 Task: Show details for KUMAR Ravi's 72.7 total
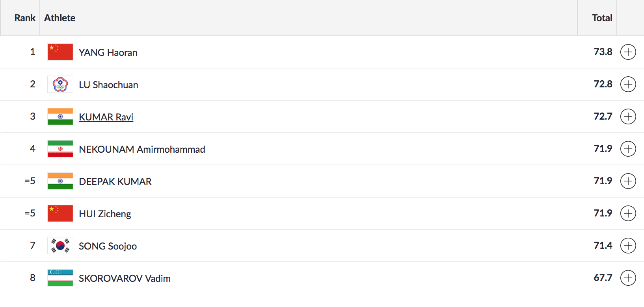(x=628, y=117)
